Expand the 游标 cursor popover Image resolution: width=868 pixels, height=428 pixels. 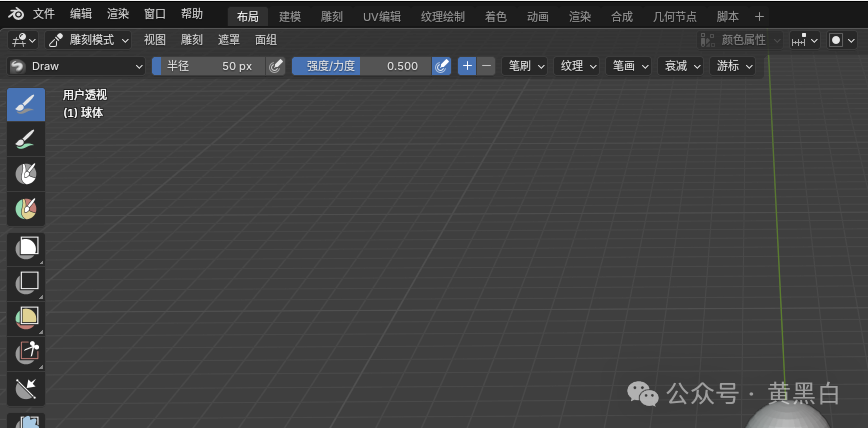pyautogui.click(x=732, y=66)
